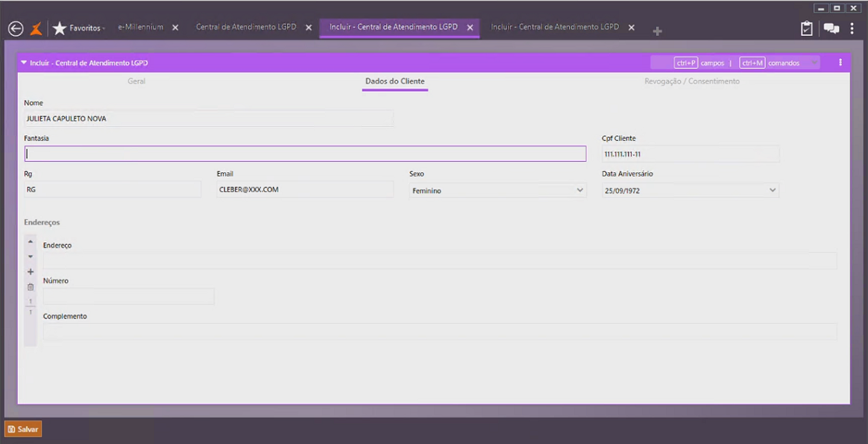Screen dimensions: 868x444
Task: Maximize the application window
Action: click(x=837, y=8)
